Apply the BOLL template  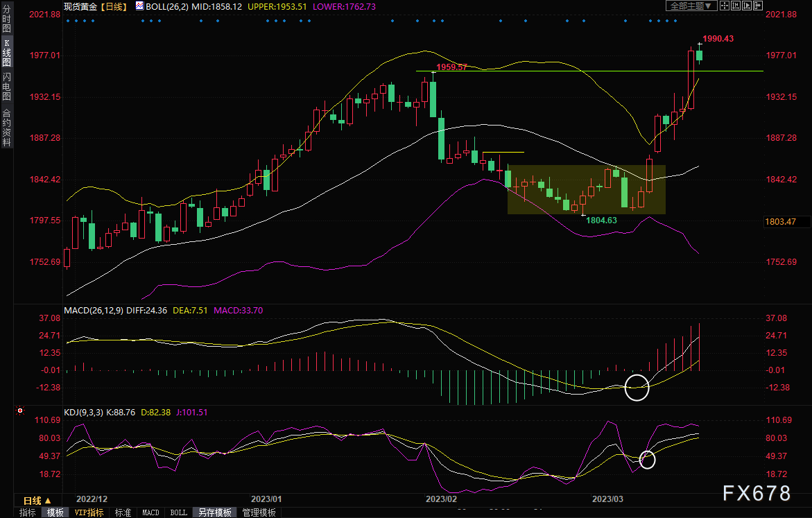(179, 512)
